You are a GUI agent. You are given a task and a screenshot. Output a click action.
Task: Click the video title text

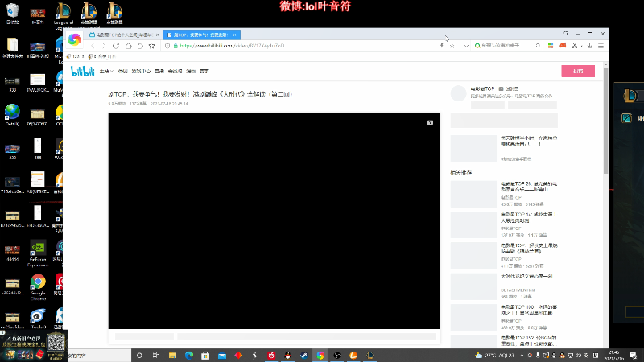[x=200, y=94]
